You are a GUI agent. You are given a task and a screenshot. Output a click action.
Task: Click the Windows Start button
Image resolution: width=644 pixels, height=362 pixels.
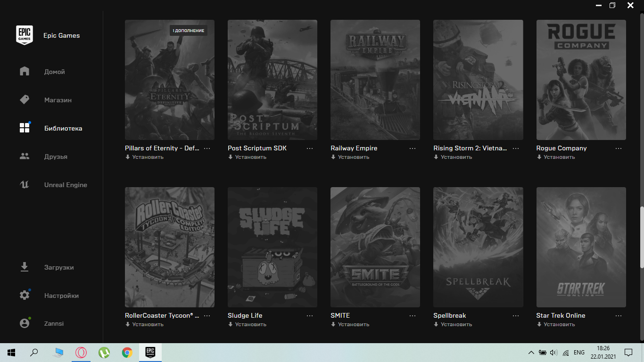pos(11,353)
